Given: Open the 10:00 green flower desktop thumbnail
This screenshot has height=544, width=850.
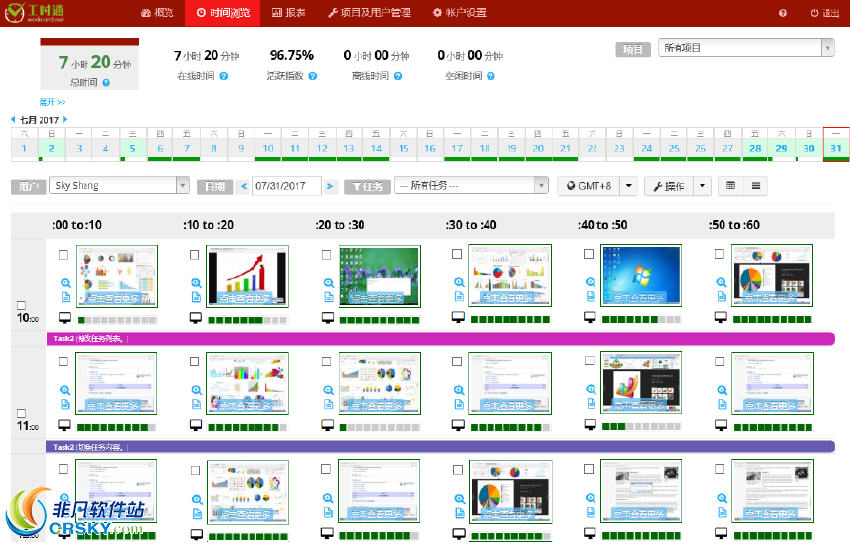Looking at the screenshot, I should pos(379,276).
